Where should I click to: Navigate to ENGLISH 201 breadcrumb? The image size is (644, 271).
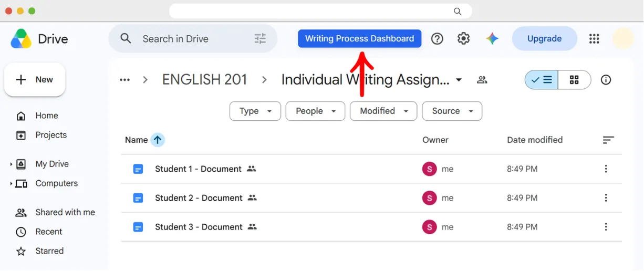point(204,80)
